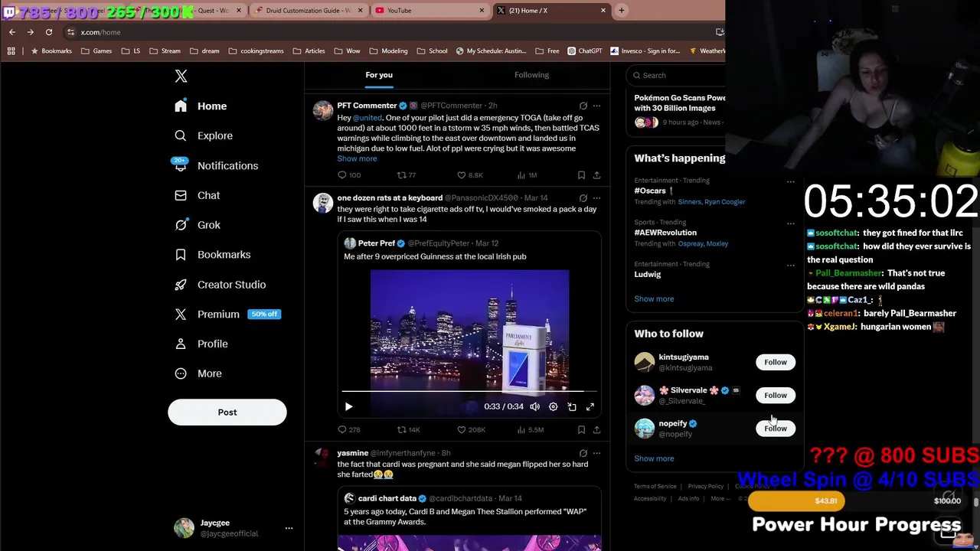Open account menu dots next to Jaycgee
980x551 pixels.
(x=289, y=528)
